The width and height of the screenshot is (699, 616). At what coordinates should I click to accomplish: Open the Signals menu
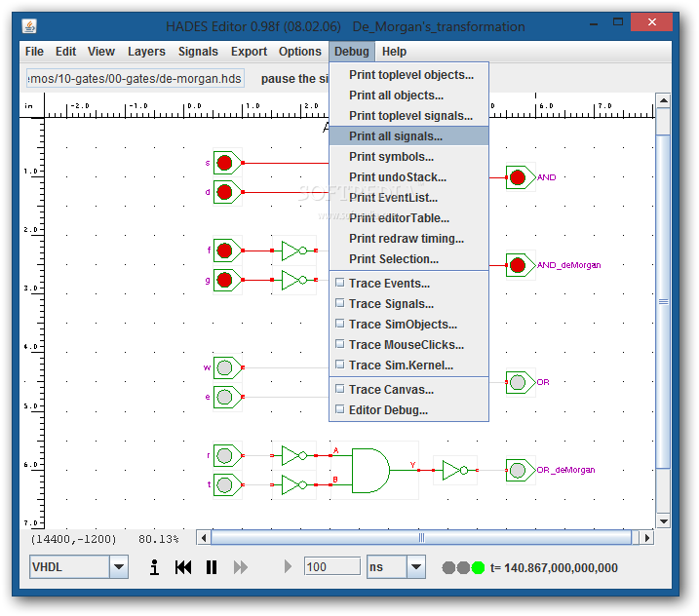point(198,52)
